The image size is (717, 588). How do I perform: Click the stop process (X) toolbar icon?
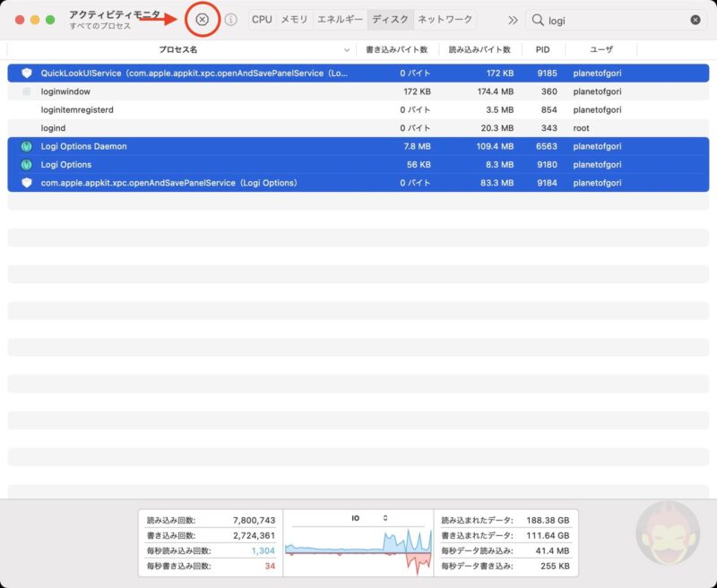click(x=203, y=19)
